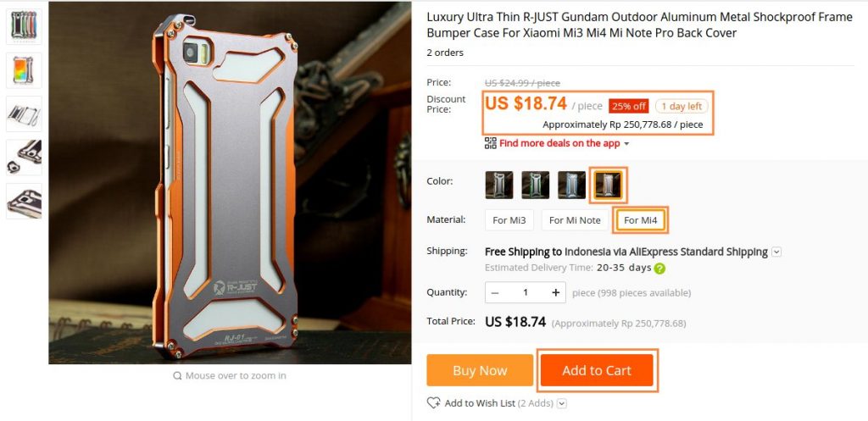Pick the green case color swatch
The width and height of the screenshot is (868, 421).
pyautogui.click(x=536, y=185)
